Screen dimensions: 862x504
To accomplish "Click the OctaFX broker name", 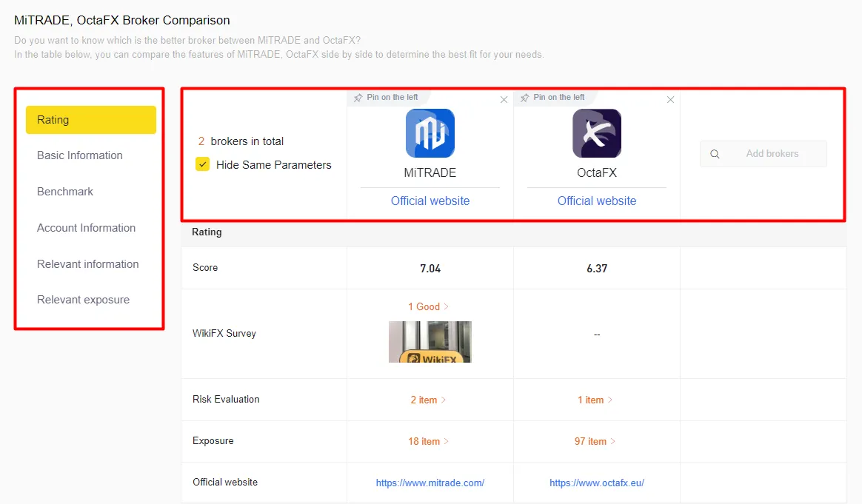I will point(596,173).
